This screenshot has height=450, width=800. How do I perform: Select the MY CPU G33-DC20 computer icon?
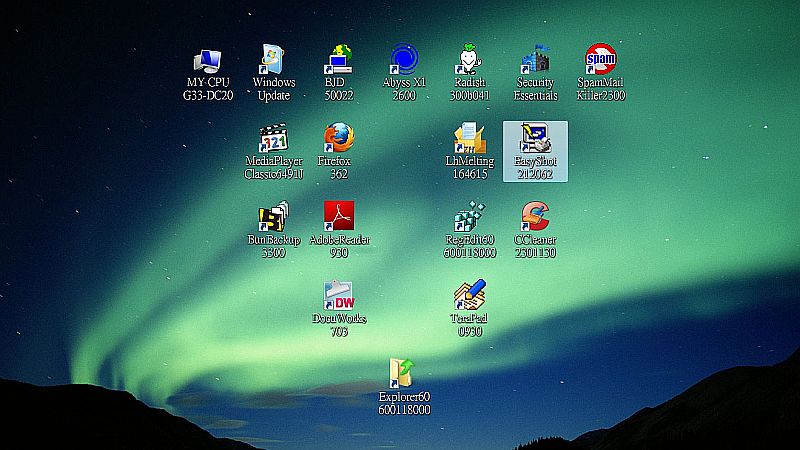(x=208, y=61)
